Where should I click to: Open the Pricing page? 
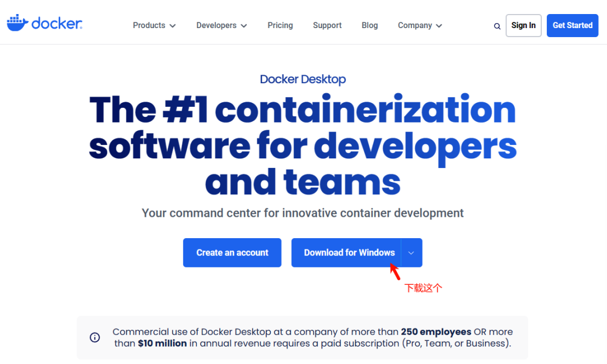(280, 25)
